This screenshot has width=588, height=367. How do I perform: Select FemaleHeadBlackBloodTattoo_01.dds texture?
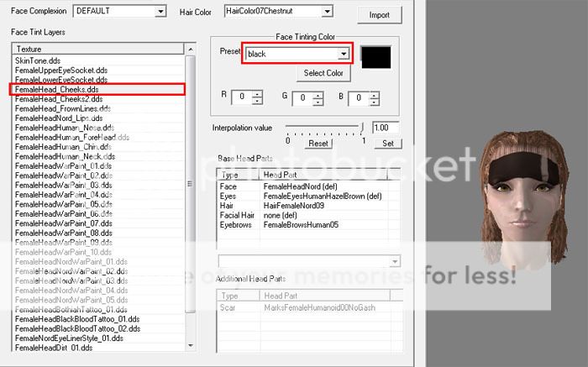pos(77,319)
